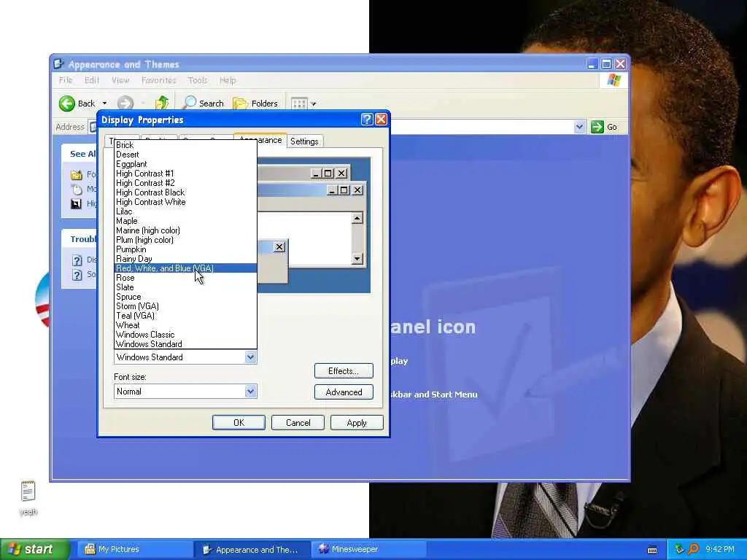The image size is (747, 560).
Task: Click the keyboard icon beside the tray
Action: click(652, 550)
